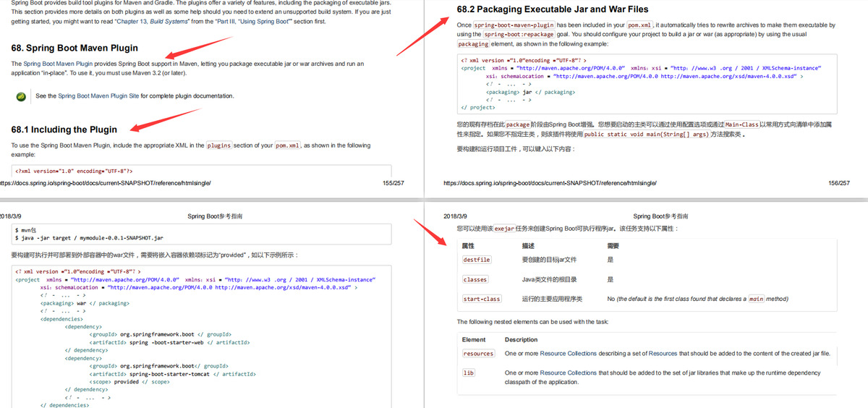Image resolution: width=868 pixels, height=408 pixels.
Task: Select the inline code "packaging" under section 68.2
Action: (473, 43)
